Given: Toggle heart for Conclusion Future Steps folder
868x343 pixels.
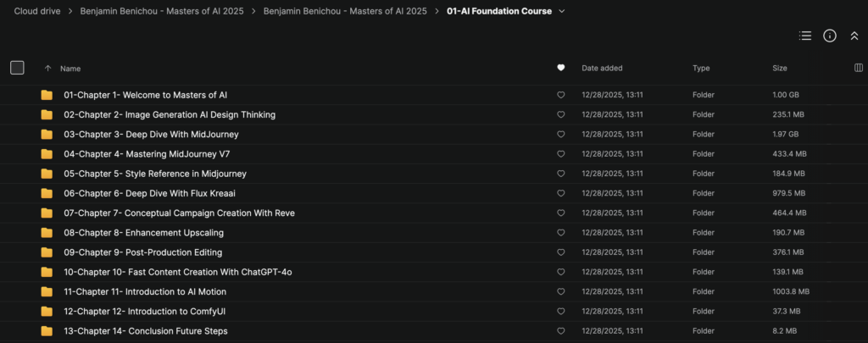Looking at the screenshot, I should pyautogui.click(x=561, y=331).
